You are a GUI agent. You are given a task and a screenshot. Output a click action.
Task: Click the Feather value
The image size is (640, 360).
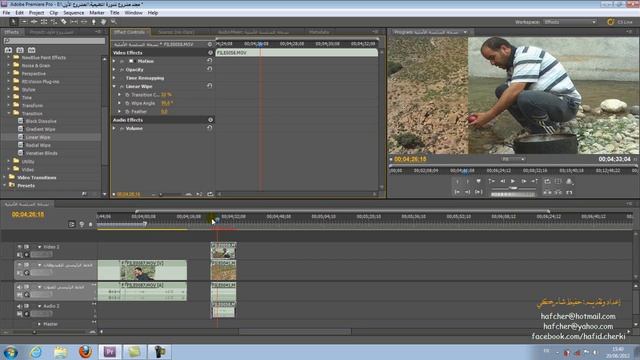coord(164,111)
